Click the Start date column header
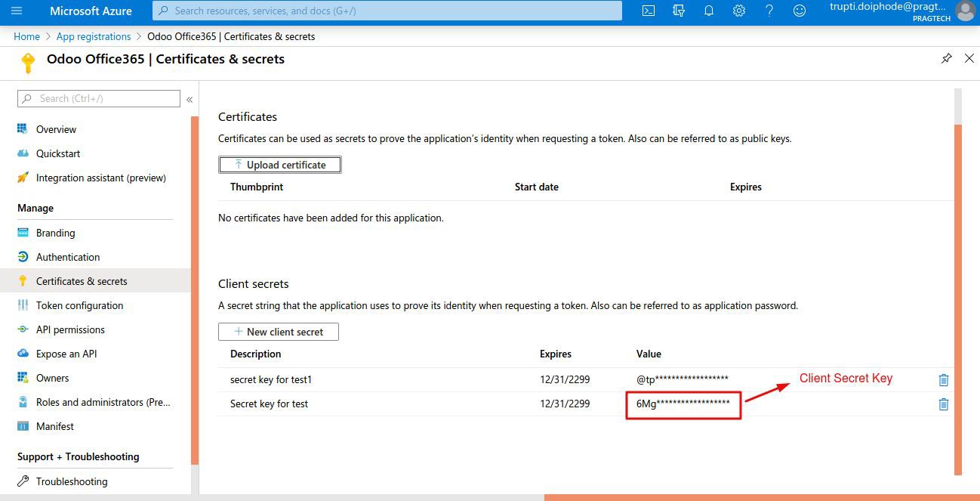The image size is (980, 501). (537, 187)
